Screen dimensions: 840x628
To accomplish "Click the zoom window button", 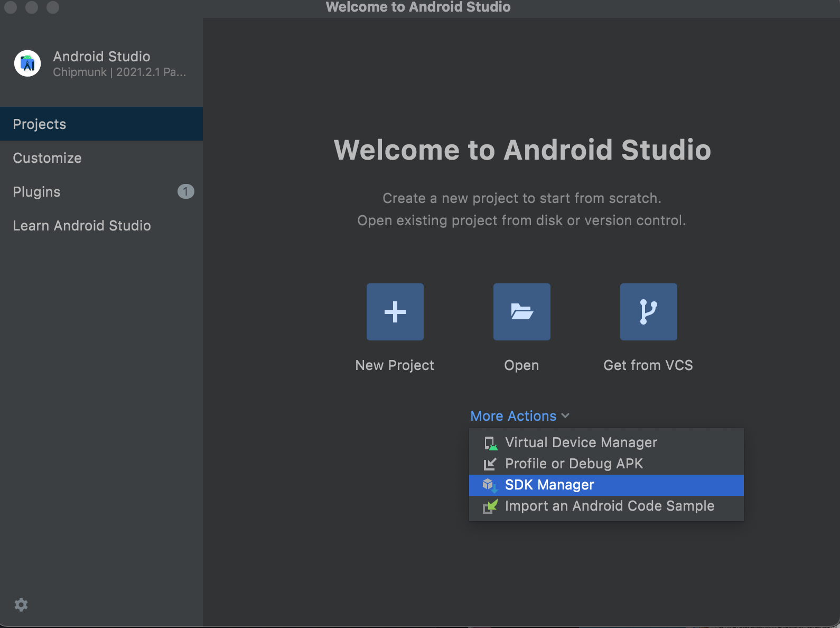I will 53,7.
